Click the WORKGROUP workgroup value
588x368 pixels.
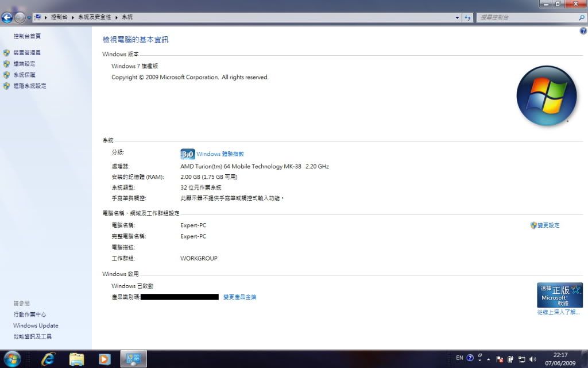(199, 258)
